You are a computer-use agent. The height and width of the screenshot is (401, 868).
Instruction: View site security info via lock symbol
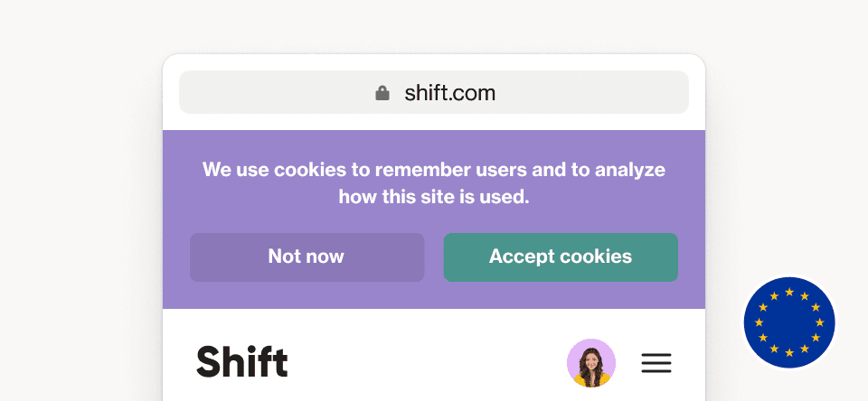point(382,93)
